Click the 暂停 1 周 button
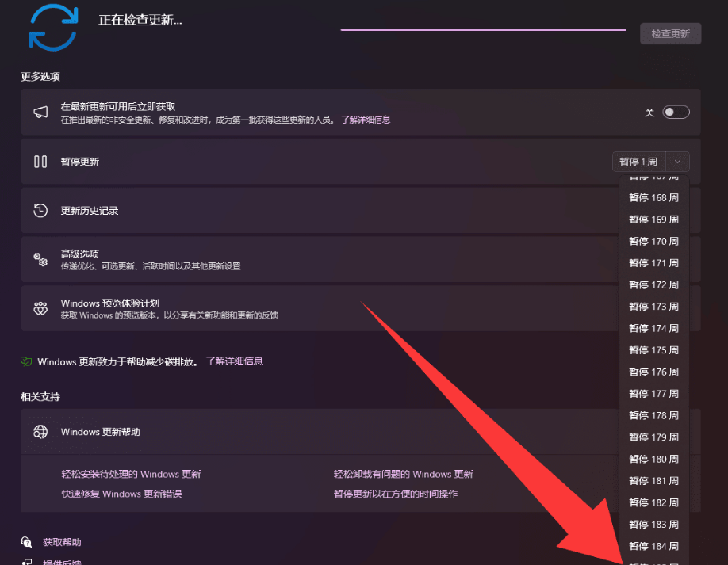 639,162
